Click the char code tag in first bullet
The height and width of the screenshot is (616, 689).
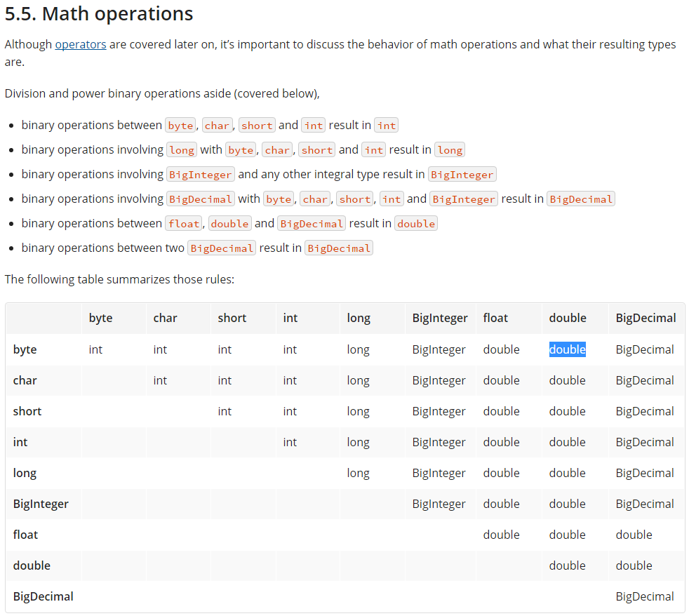[217, 125]
